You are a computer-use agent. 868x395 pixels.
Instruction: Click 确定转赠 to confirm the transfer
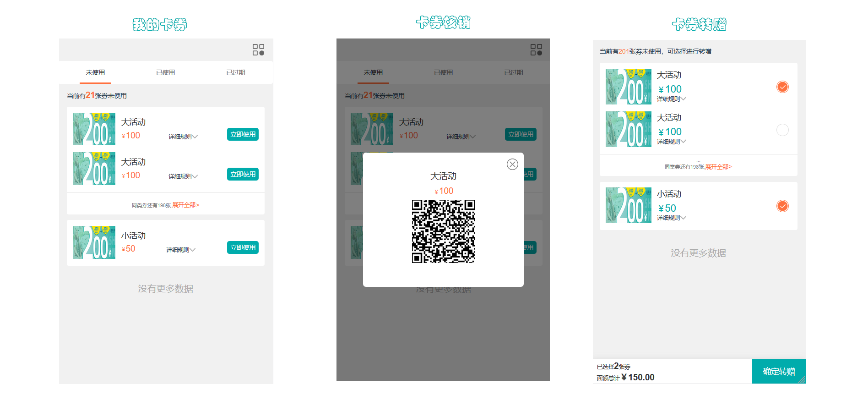tap(778, 371)
